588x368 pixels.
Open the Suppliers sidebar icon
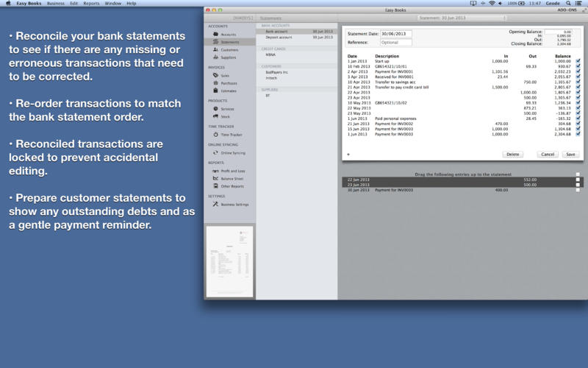pyautogui.click(x=215, y=57)
